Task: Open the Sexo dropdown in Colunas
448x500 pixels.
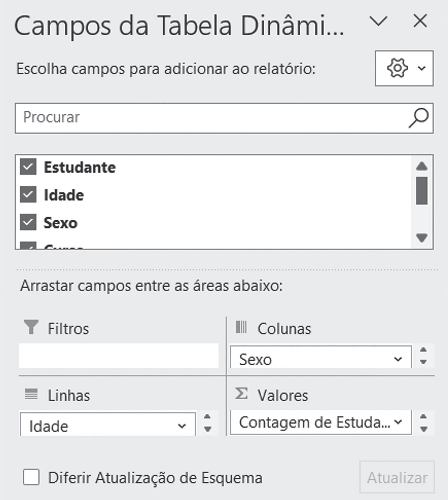Action: pyautogui.click(x=398, y=359)
